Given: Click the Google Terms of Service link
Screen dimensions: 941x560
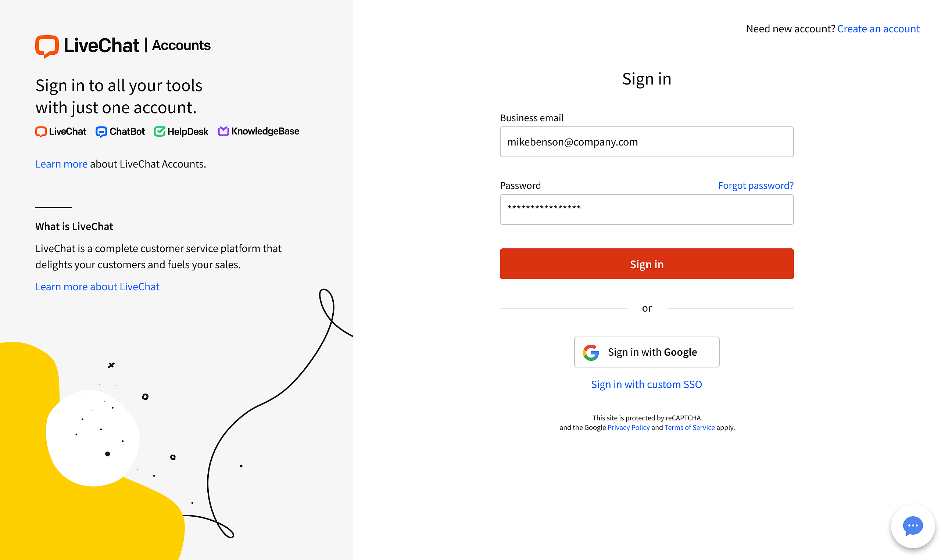Looking at the screenshot, I should tap(689, 427).
